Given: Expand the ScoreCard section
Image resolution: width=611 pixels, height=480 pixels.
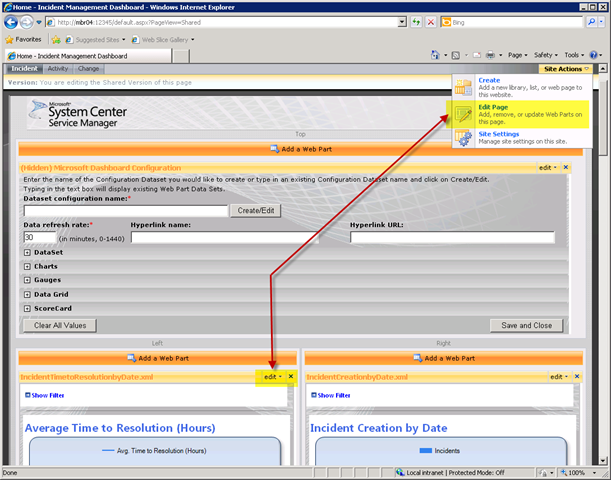Looking at the screenshot, I should pyautogui.click(x=26, y=309).
